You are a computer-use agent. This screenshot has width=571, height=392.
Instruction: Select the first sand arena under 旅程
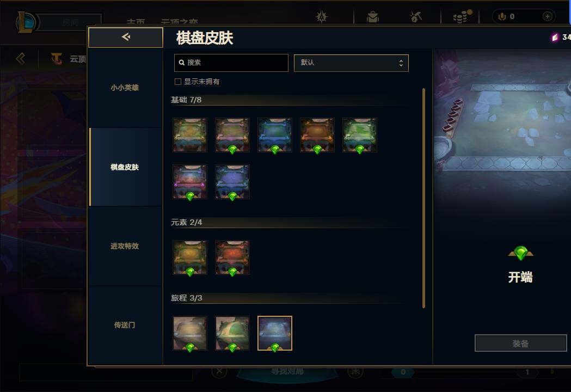(x=190, y=333)
